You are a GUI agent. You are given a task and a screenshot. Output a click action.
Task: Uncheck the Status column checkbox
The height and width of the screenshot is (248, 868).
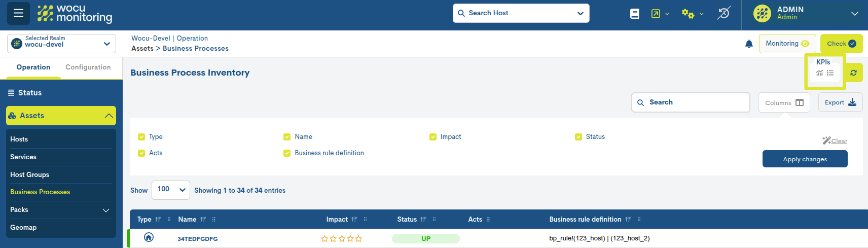click(578, 137)
